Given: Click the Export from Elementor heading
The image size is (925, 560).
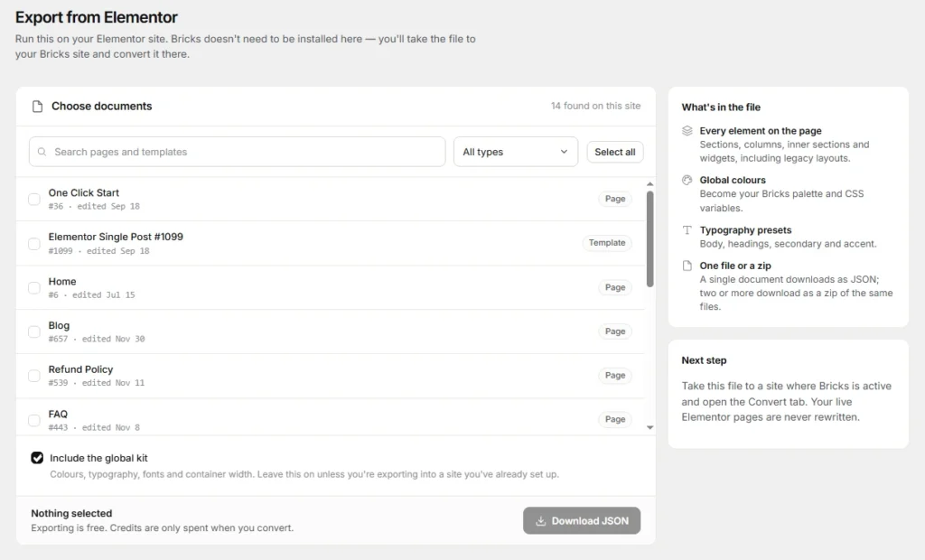Looking at the screenshot, I should (96, 17).
